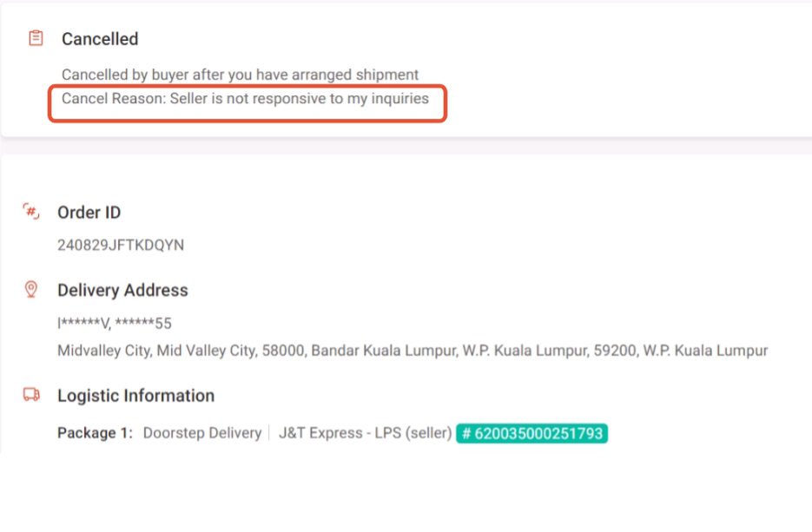
Task: Click the Cancelled heading
Action: (100, 39)
